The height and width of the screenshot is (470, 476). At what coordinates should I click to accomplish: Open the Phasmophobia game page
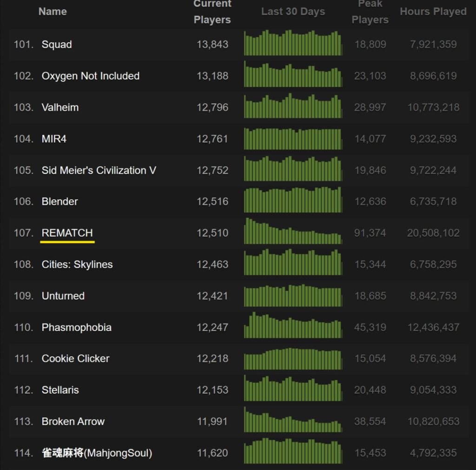pos(77,327)
